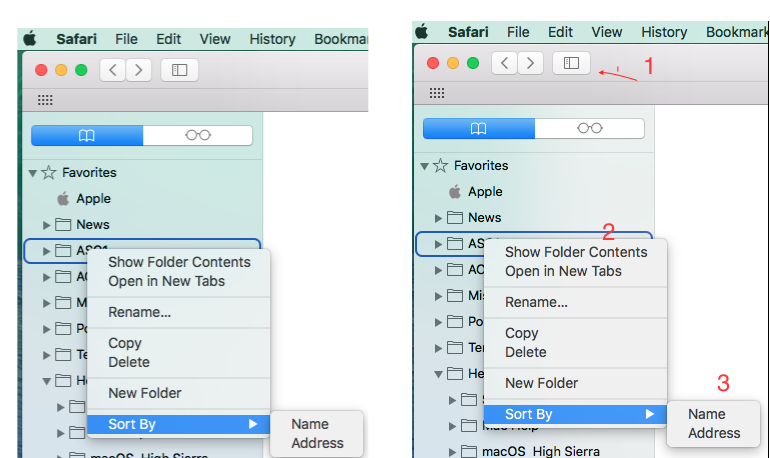This screenshot has height=458, width=770.
Task: Choose Copy in right context menu
Action: coord(576,333)
